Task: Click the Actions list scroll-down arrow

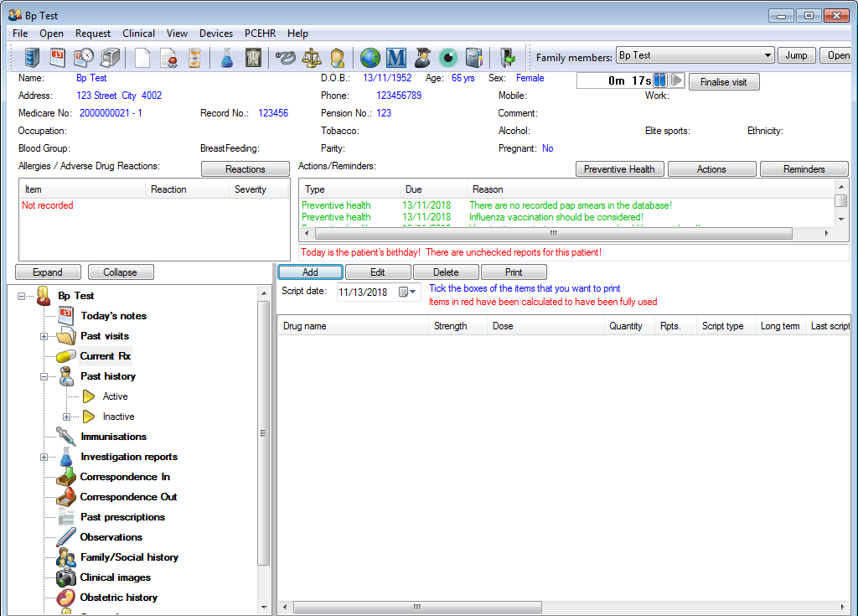Action: [841, 220]
